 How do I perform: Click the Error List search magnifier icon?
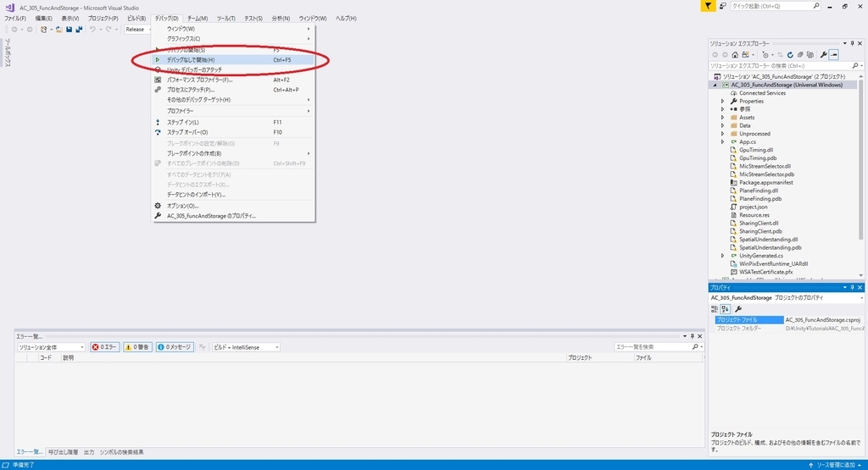[695, 346]
